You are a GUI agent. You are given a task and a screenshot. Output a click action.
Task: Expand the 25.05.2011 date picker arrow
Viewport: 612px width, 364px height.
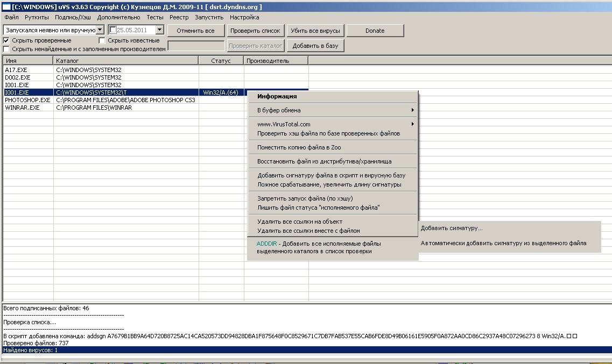[159, 30]
